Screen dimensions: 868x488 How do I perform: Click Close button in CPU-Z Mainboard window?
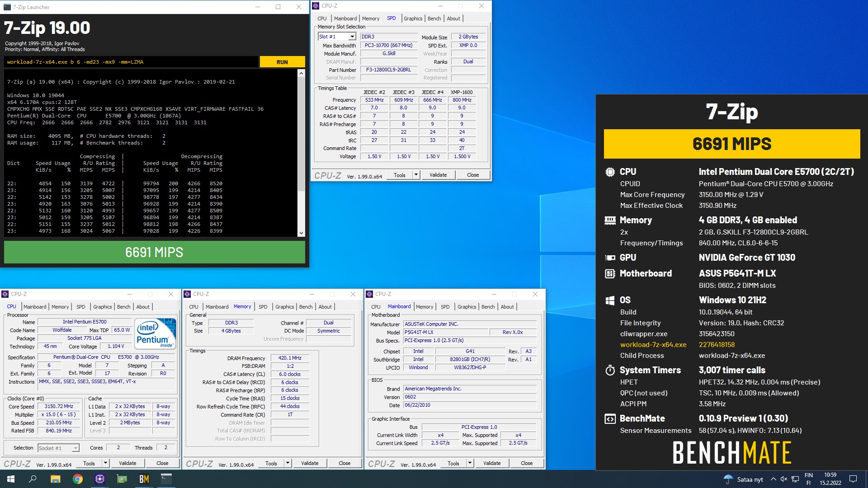click(x=527, y=463)
